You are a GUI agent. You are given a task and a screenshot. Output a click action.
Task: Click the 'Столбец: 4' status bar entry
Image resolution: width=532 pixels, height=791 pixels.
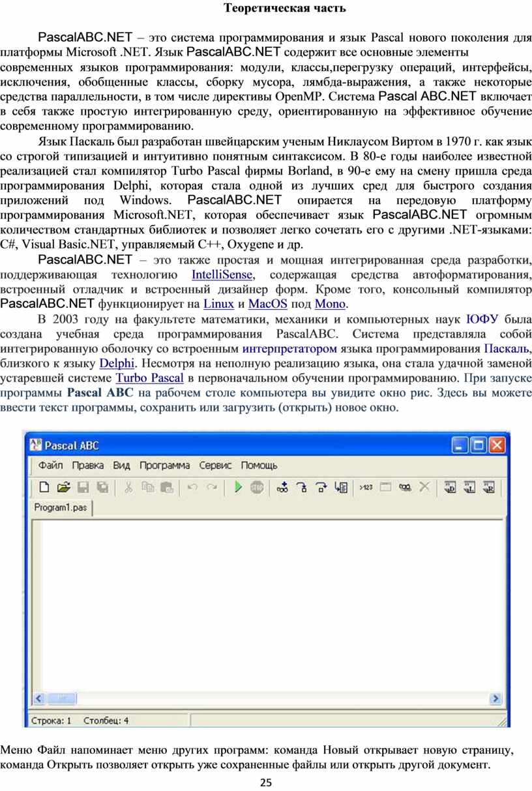pyautogui.click(x=106, y=720)
